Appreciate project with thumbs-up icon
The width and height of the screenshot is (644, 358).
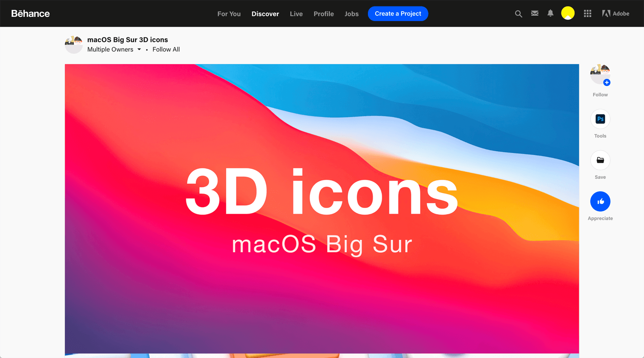point(600,202)
